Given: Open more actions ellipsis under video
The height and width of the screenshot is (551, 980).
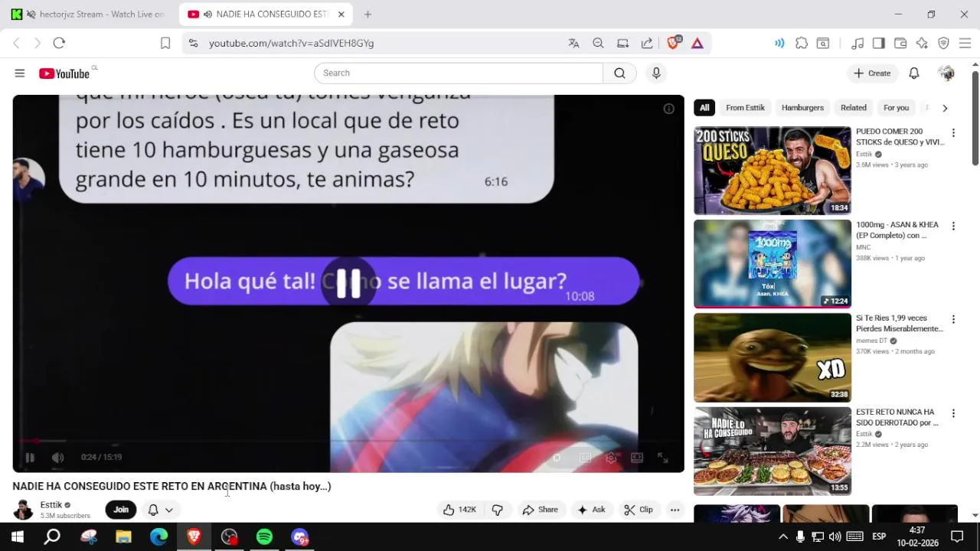Looking at the screenshot, I should pyautogui.click(x=675, y=510).
